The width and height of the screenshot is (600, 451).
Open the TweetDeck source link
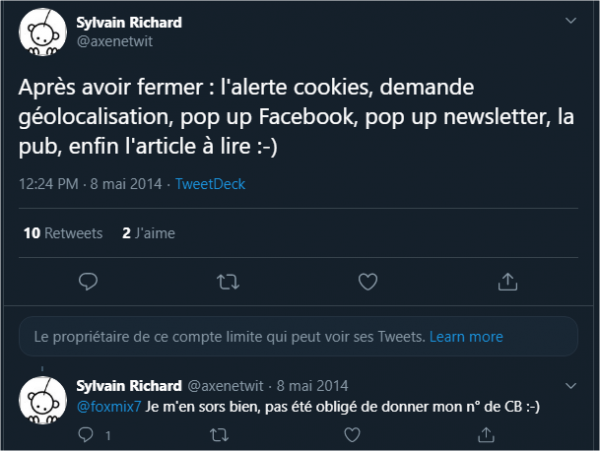[x=210, y=184]
